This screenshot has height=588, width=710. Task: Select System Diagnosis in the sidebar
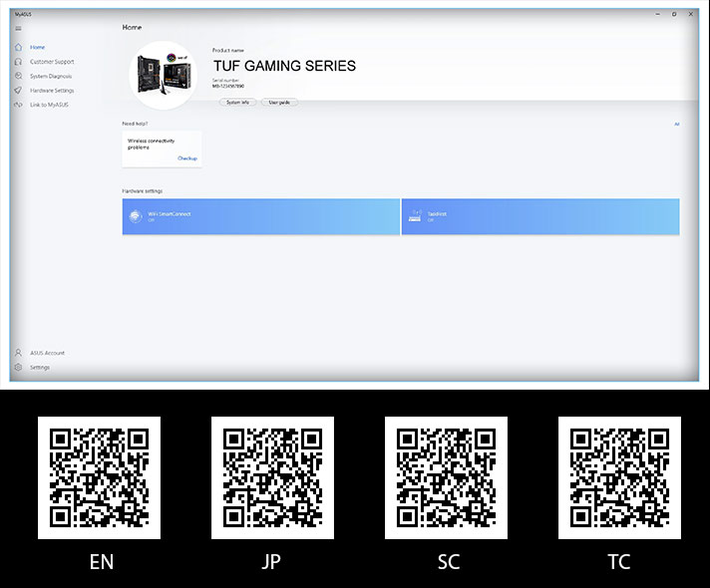(x=51, y=76)
